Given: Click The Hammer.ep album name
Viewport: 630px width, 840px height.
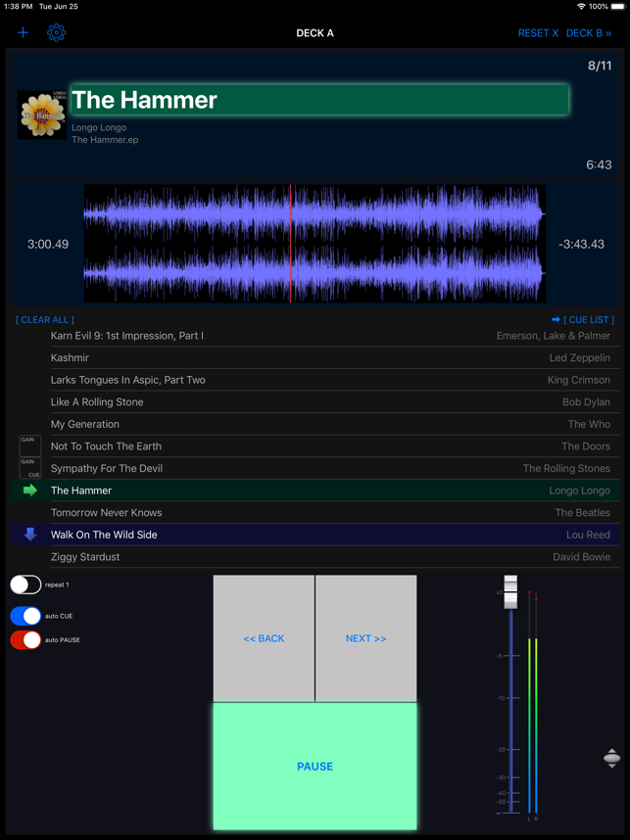Looking at the screenshot, I should click(x=105, y=140).
